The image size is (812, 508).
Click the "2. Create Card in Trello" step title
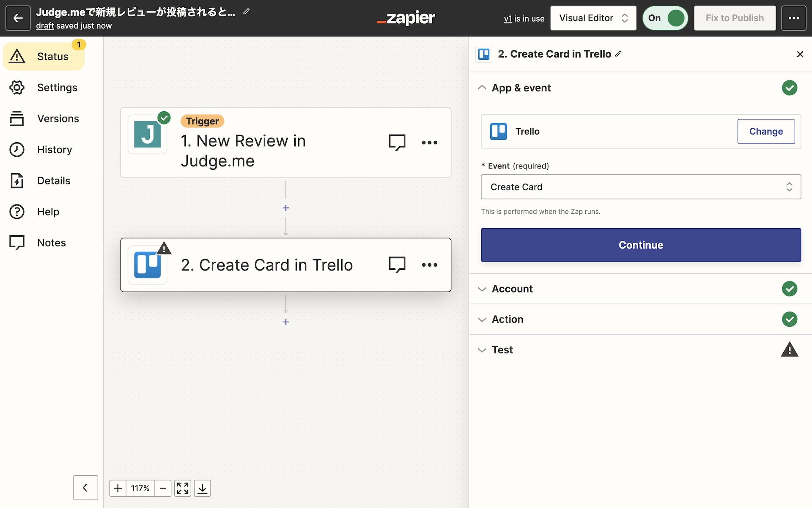tap(267, 265)
